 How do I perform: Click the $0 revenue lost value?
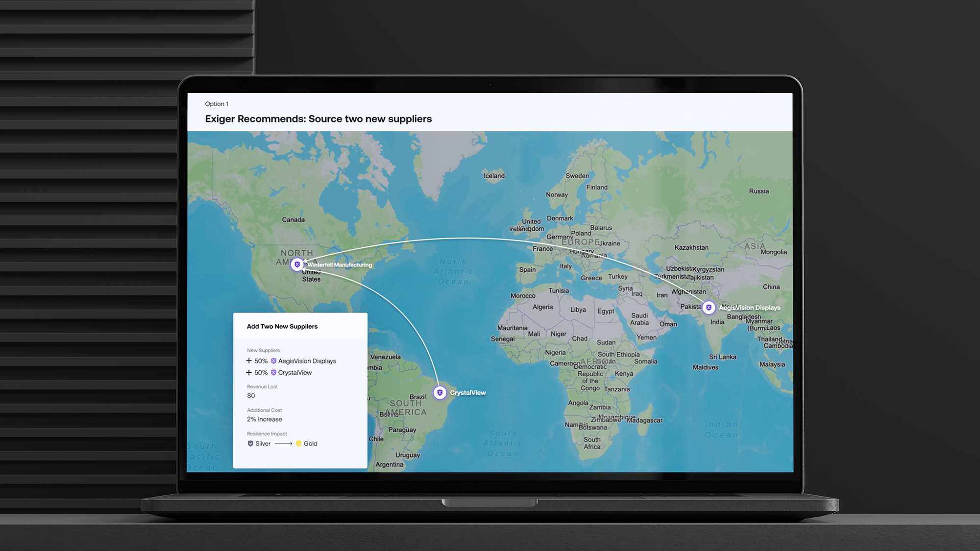[251, 396]
